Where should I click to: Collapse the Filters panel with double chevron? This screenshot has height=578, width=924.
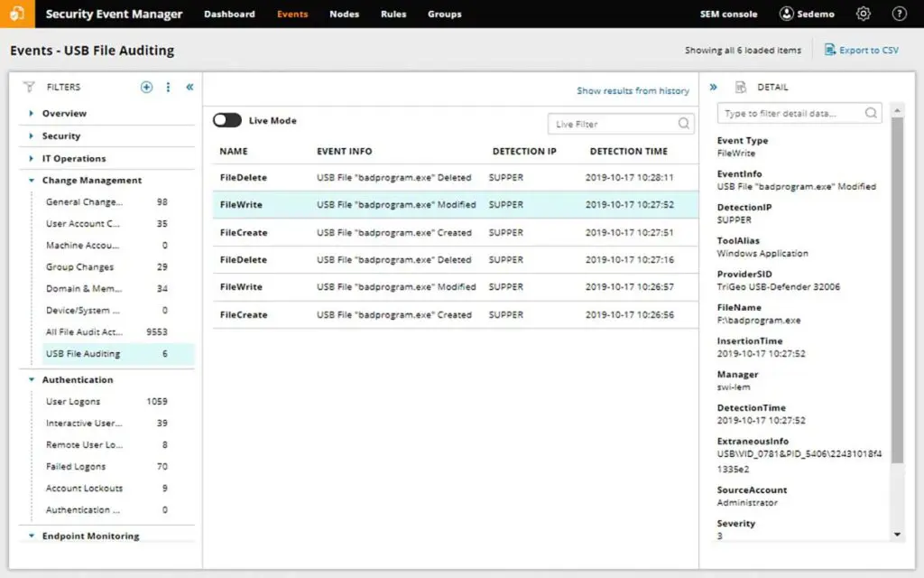188,87
